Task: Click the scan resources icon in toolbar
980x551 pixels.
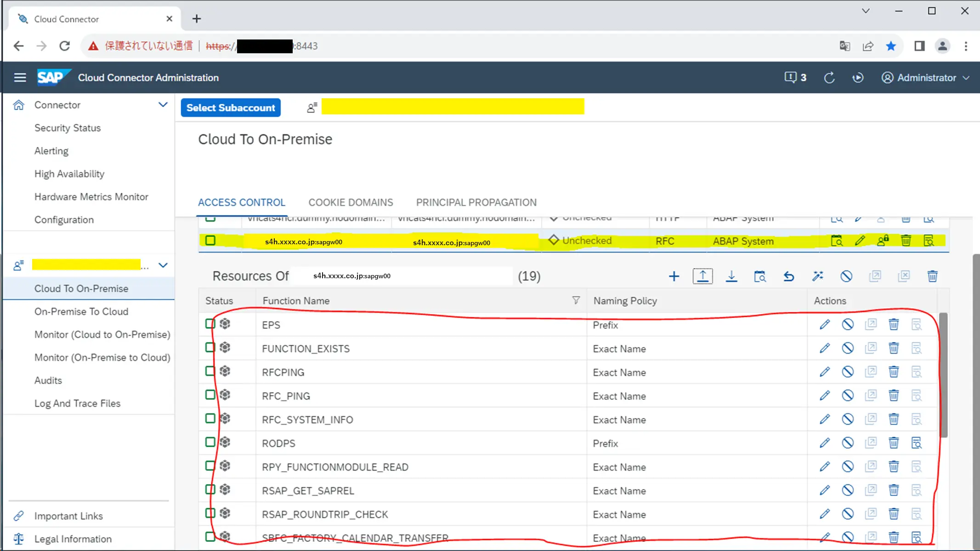Action: (760, 276)
